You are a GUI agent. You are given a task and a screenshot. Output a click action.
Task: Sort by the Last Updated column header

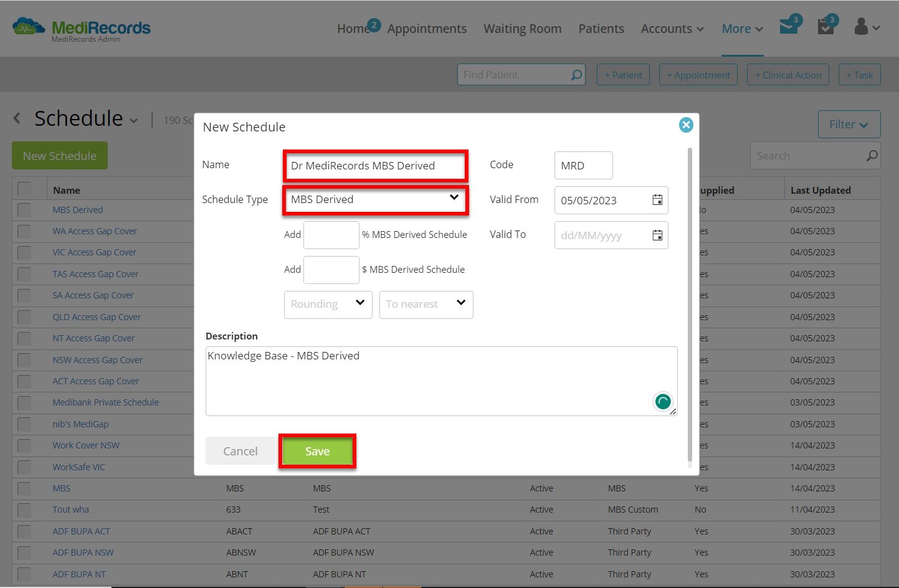tap(821, 190)
